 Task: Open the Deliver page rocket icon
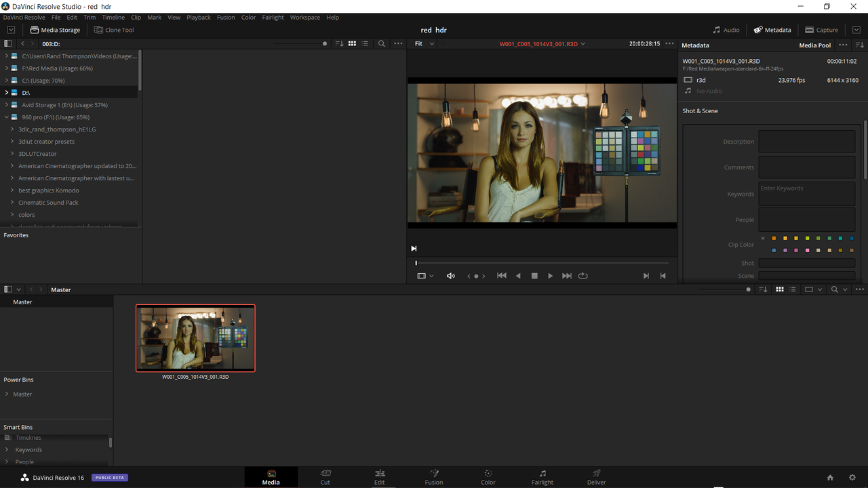click(x=597, y=473)
